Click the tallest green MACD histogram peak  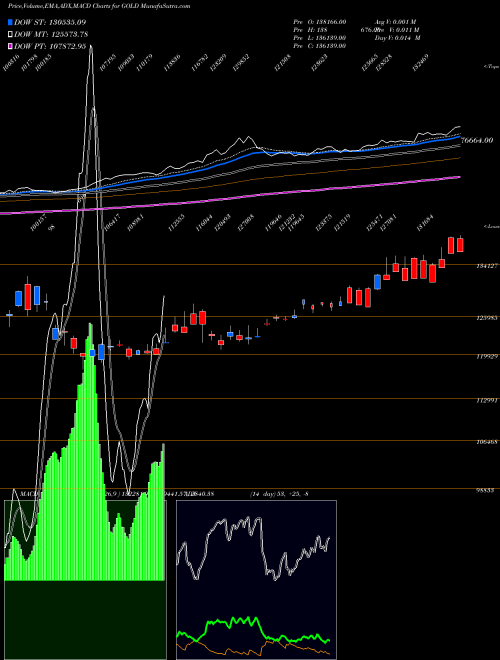tap(90, 452)
